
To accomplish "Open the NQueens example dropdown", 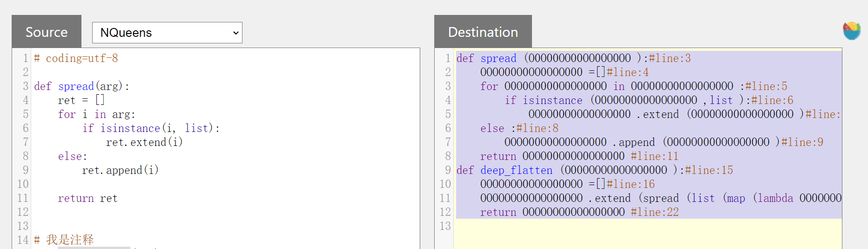I will pyautogui.click(x=167, y=33).
